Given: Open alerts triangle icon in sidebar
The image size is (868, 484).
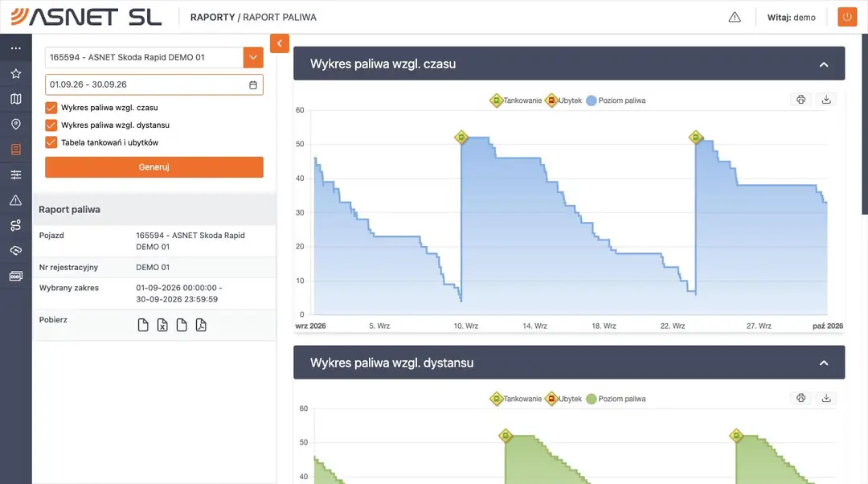Looking at the screenshot, I should [x=15, y=200].
